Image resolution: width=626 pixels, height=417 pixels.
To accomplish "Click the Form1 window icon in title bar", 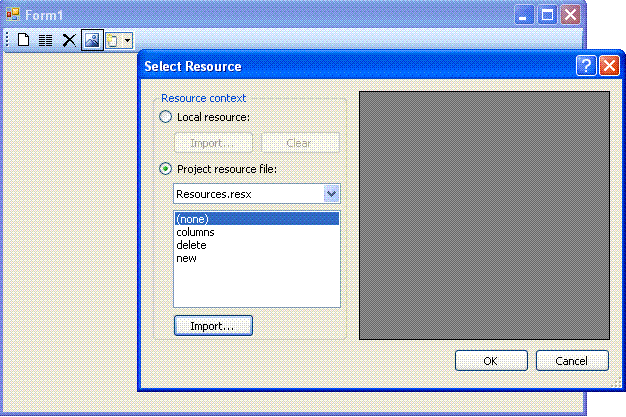I will 13,14.
